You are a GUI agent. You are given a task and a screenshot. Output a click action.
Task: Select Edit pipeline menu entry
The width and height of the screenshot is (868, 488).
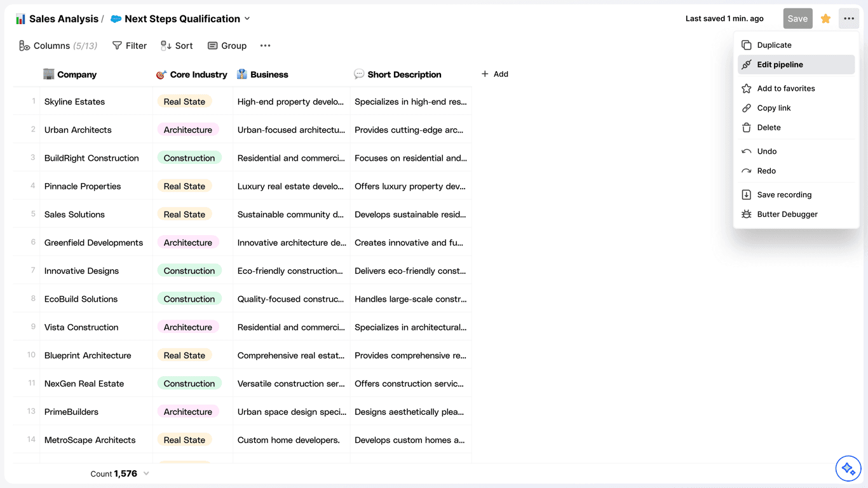[796, 65]
